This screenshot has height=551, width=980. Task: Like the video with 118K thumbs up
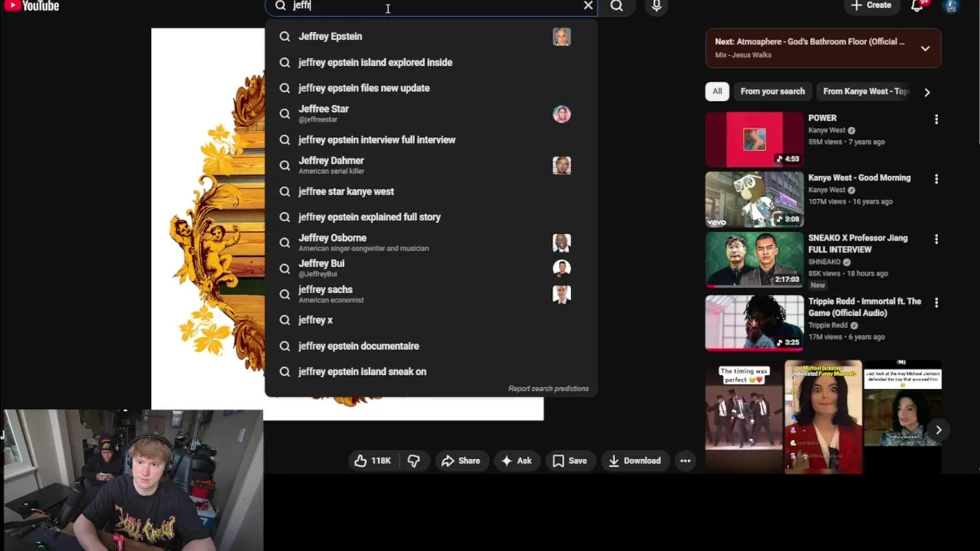pos(373,461)
